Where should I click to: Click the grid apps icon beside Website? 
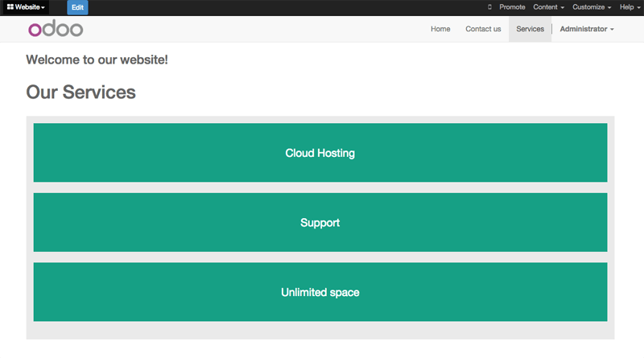(10, 7)
